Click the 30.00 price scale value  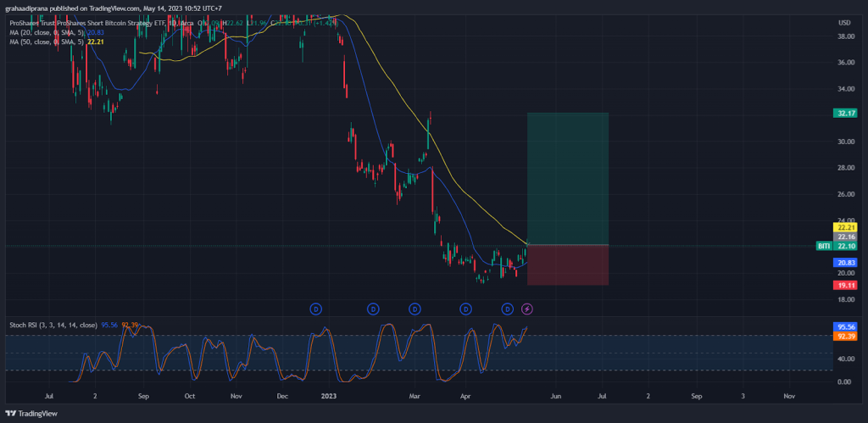click(x=845, y=142)
